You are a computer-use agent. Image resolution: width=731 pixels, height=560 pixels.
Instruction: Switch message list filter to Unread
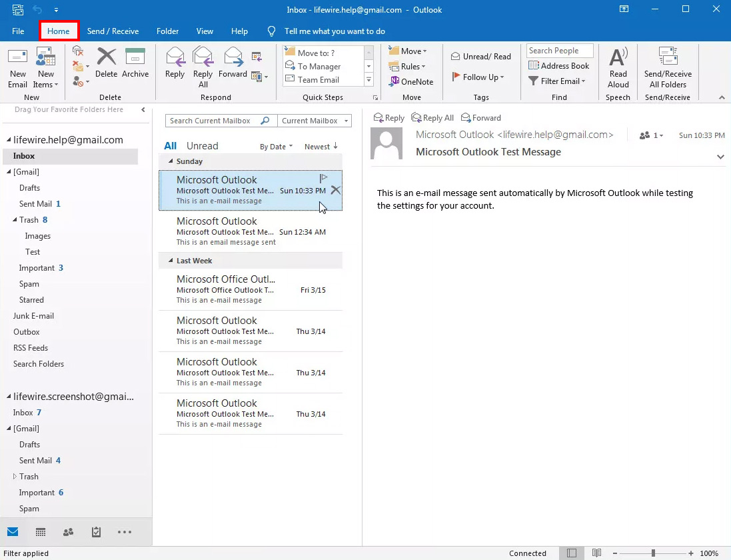(202, 146)
